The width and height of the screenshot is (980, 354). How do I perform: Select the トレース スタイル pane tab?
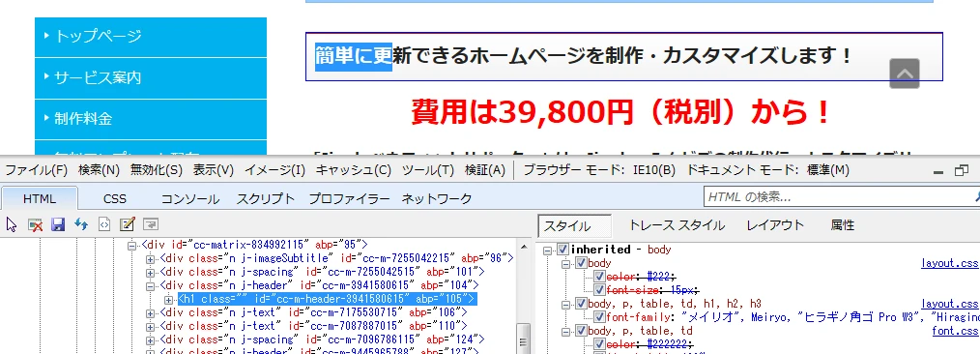(x=677, y=225)
